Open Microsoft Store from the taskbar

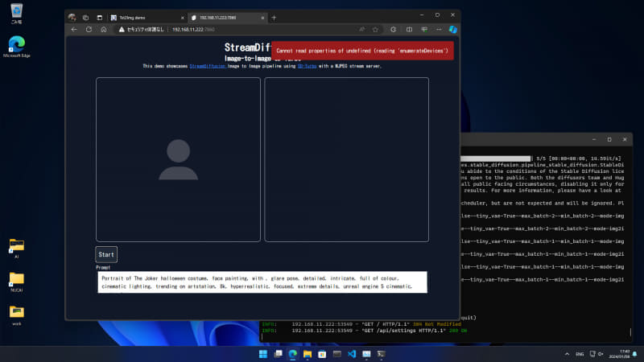[322, 354]
